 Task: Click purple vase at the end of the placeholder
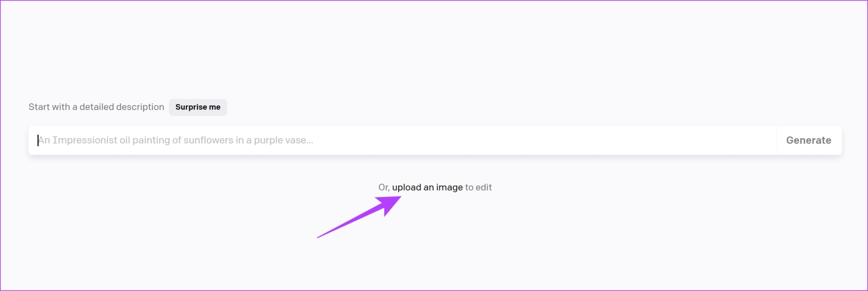click(x=283, y=140)
